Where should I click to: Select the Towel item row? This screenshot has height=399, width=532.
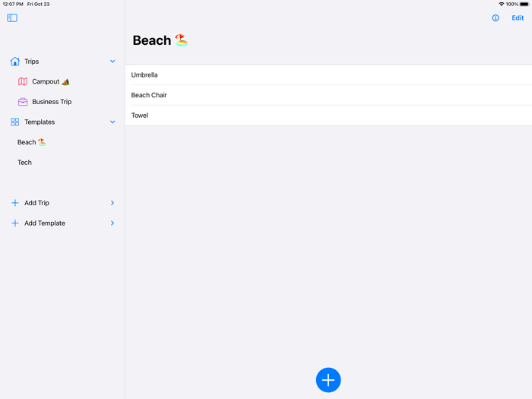[328, 116]
